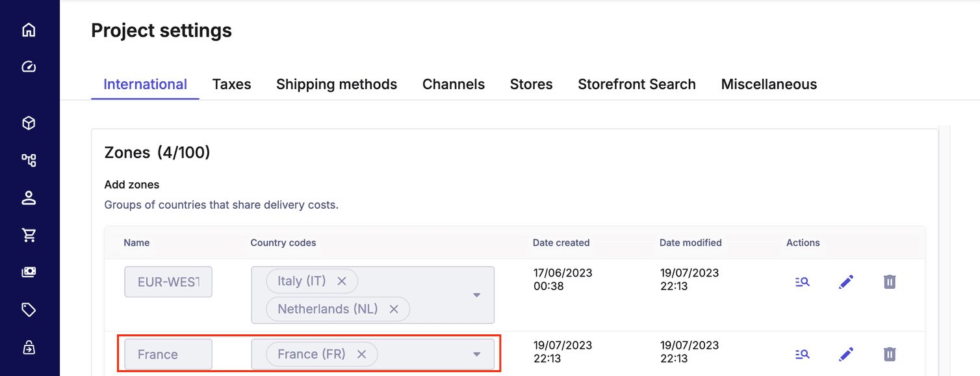Click the France zone name field
The height and width of the screenshot is (376, 980).
[168, 355]
